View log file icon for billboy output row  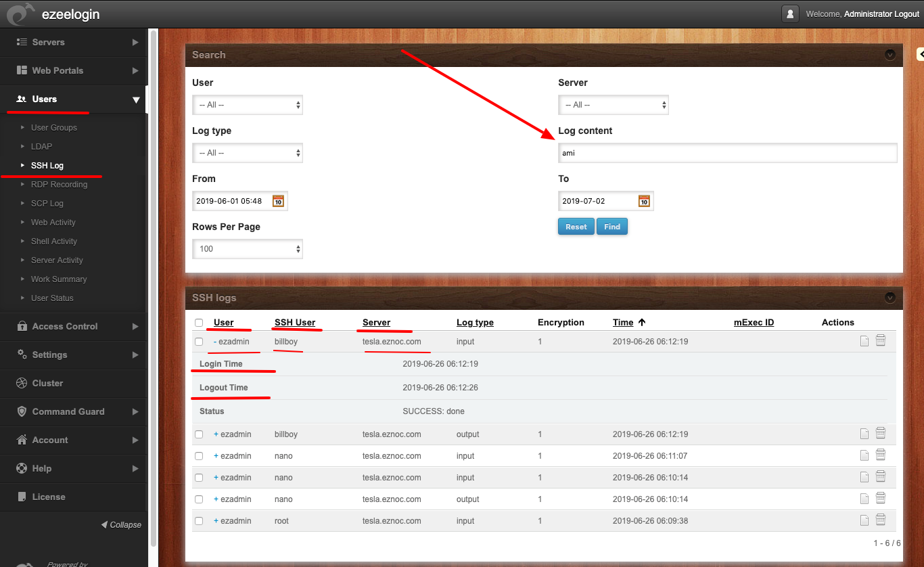[x=864, y=434]
